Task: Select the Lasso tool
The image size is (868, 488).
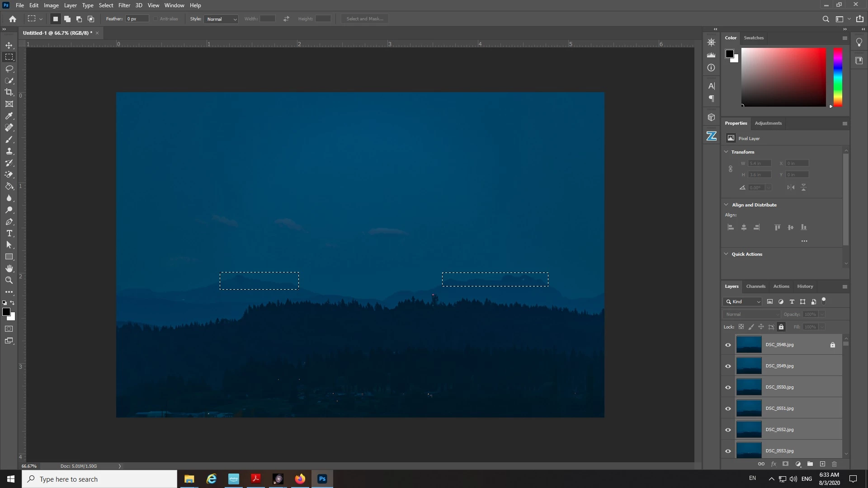Action: click(x=9, y=69)
